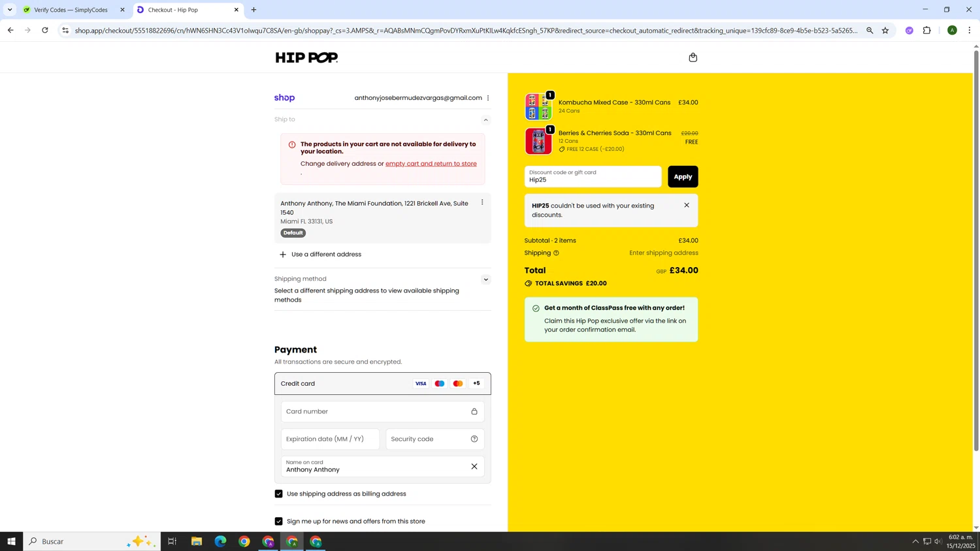Show hidden system tray icons

(915, 541)
